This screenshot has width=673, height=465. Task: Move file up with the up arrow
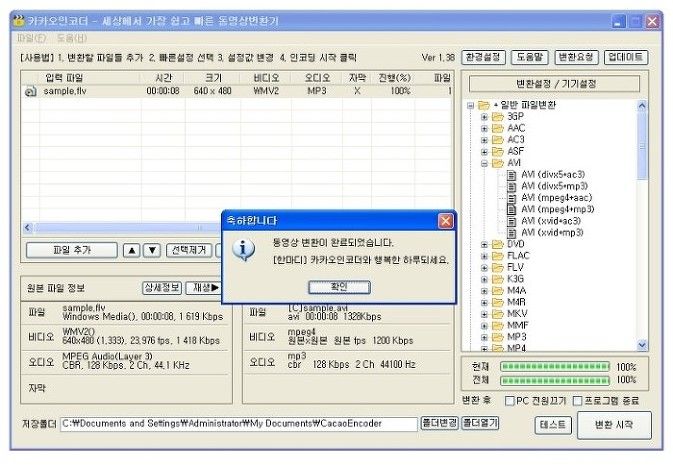coord(132,250)
